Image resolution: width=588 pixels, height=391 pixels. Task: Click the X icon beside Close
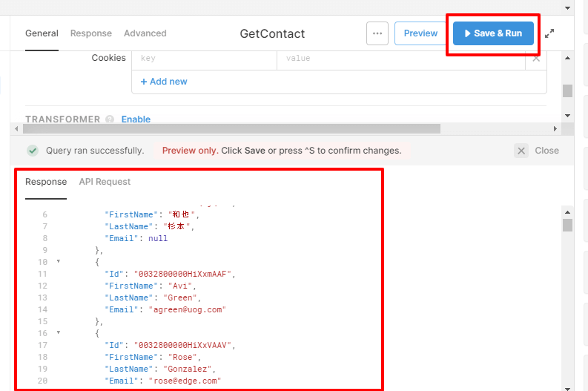522,151
